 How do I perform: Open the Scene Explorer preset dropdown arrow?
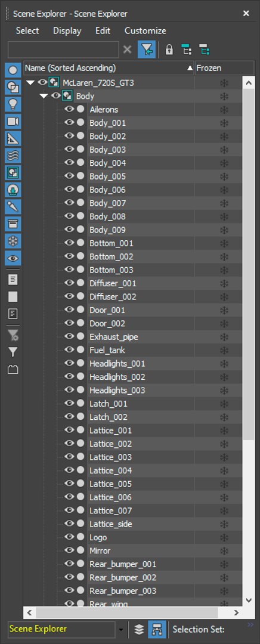click(x=121, y=629)
